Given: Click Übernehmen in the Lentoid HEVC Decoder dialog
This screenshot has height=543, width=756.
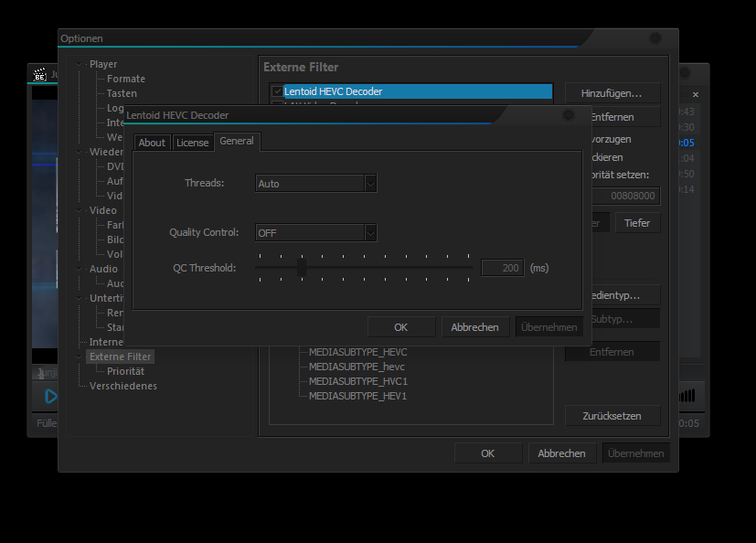Looking at the screenshot, I should click(x=549, y=327).
